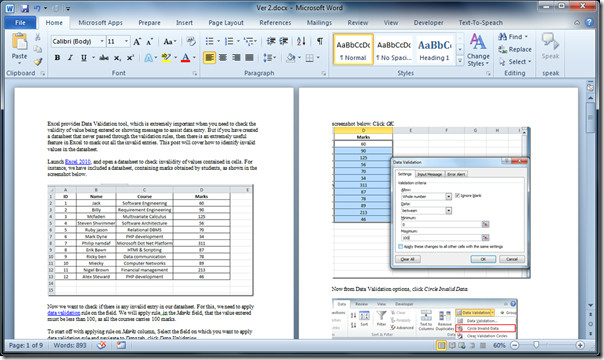Toggle Align Text Right
This screenshot has width=604, height=360.
(x=236, y=58)
